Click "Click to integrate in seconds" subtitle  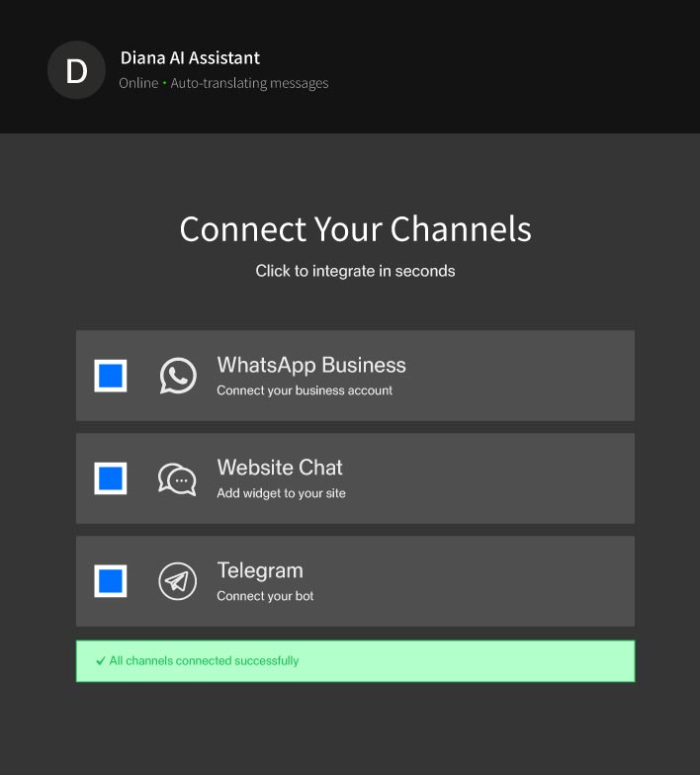355,271
